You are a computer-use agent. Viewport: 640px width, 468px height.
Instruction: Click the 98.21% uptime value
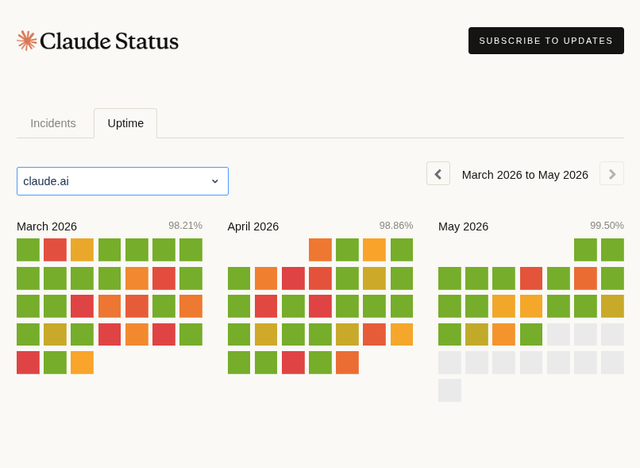click(x=185, y=225)
